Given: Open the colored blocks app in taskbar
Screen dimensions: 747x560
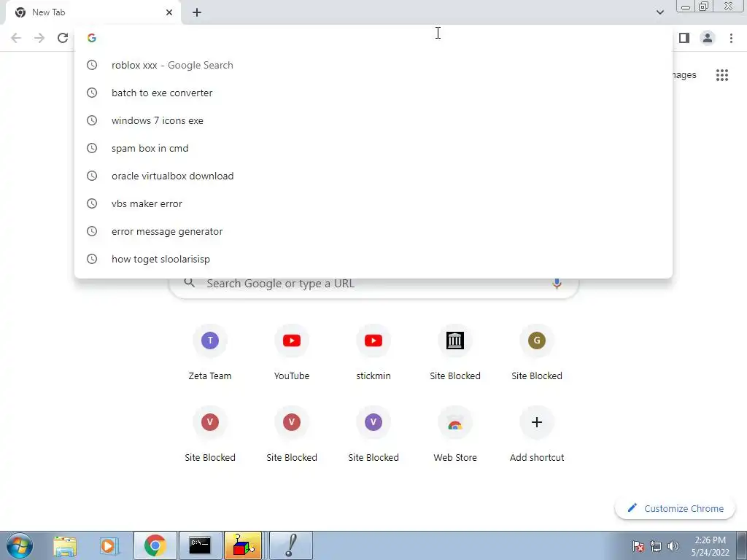Looking at the screenshot, I should 244,545.
